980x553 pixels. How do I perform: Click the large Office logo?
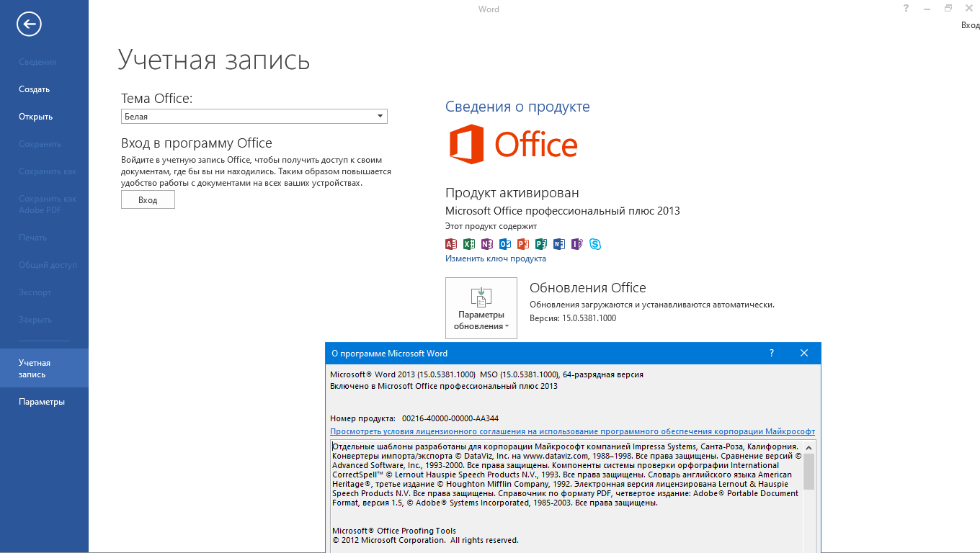513,144
